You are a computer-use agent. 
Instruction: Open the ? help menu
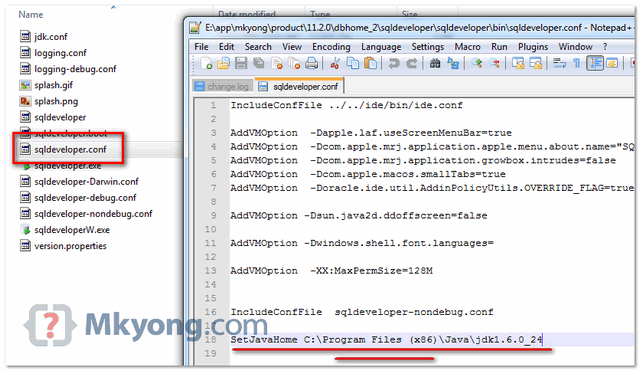pos(605,47)
